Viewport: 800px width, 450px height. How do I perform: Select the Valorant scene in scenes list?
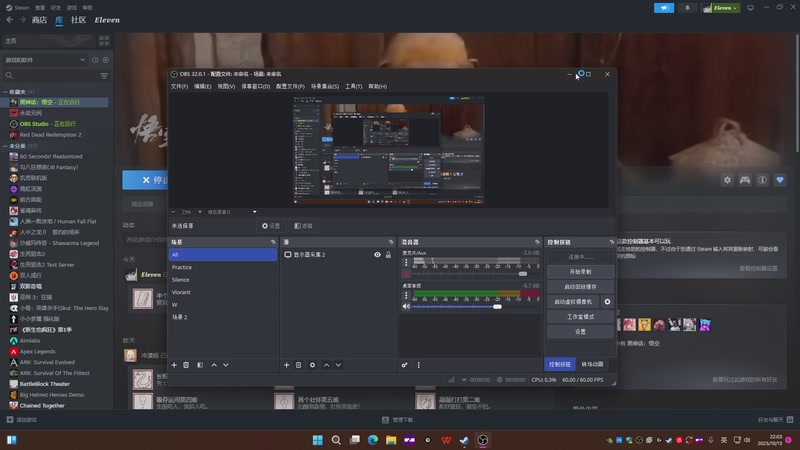(x=181, y=292)
